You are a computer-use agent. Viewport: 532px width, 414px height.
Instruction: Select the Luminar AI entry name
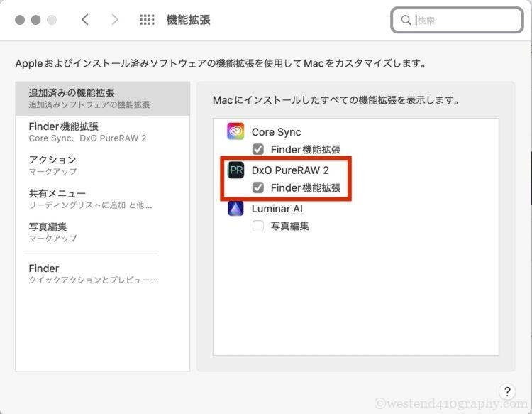(277, 209)
